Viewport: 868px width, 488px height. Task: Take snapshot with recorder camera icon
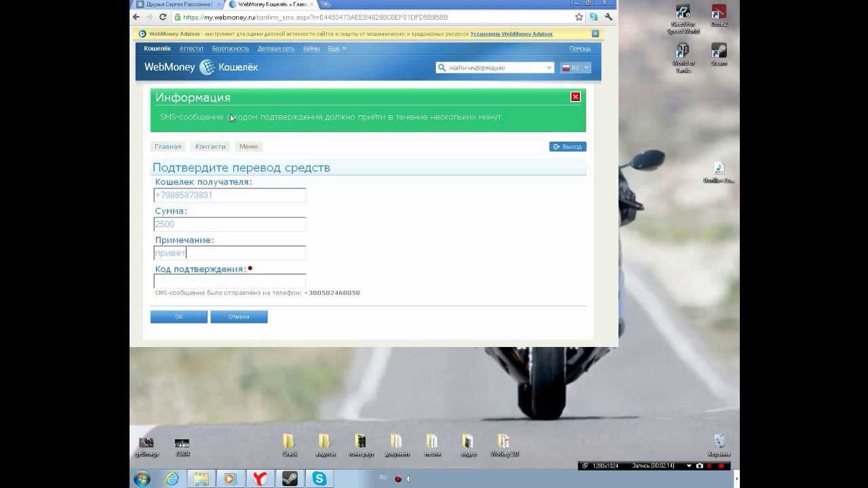coord(700,466)
